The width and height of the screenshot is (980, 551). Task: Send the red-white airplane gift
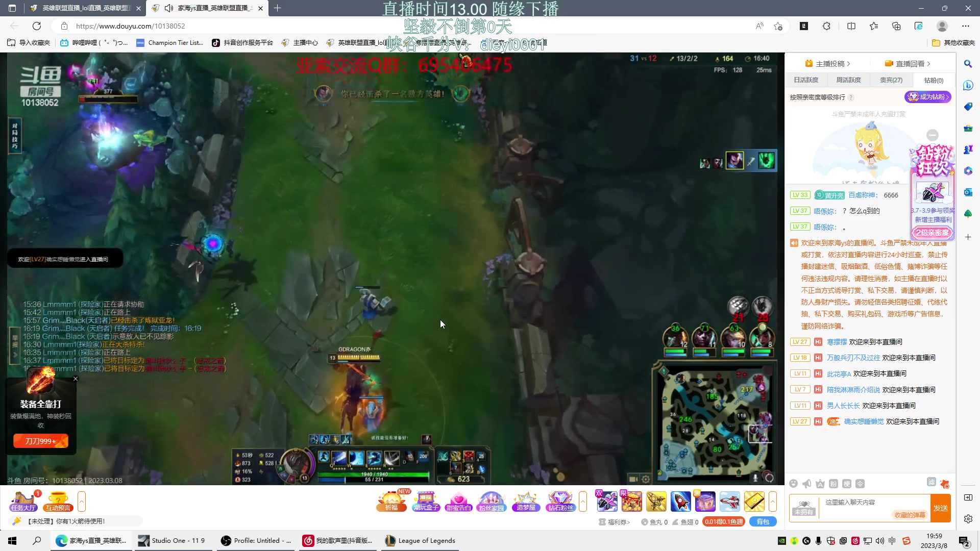[729, 501]
